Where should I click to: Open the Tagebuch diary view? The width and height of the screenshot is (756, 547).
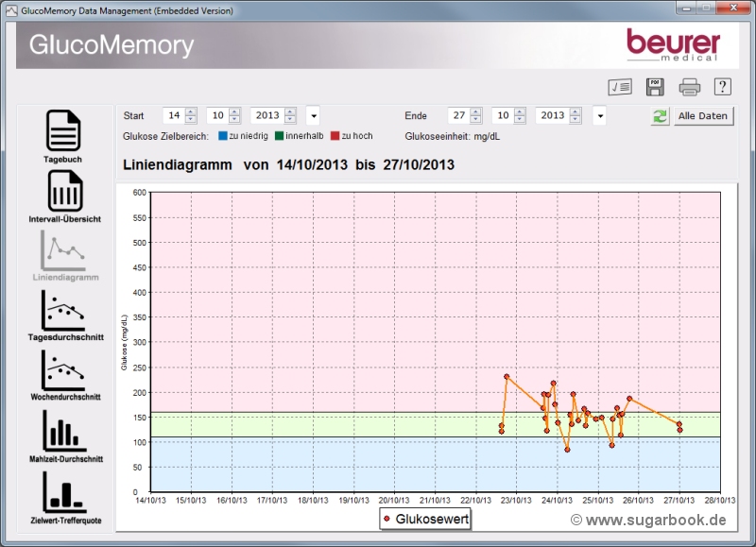(63, 136)
